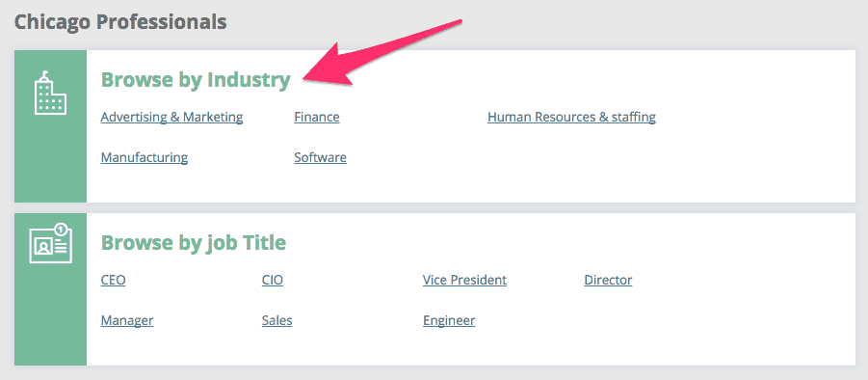
Task: Click the number 1 badge on ID card icon
Action: pos(61,229)
